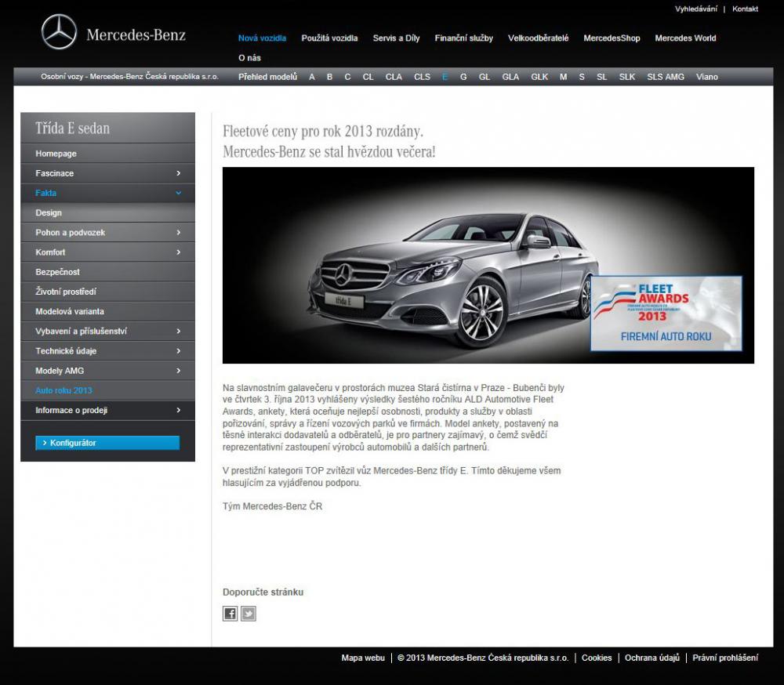Open the Použitá vozidla menu
This screenshot has width=784, height=685.
tap(329, 38)
